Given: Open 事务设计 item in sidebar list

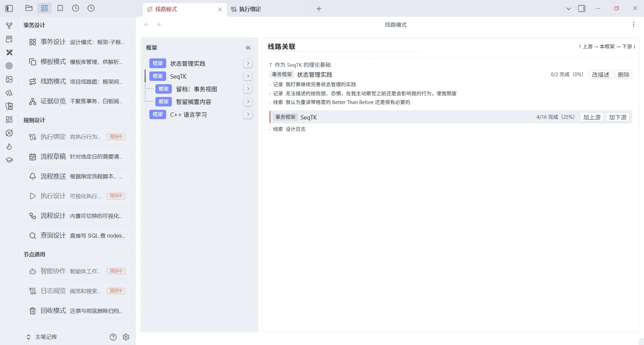Looking at the screenshot, I should pyautogui.click(x=77, y=42).
